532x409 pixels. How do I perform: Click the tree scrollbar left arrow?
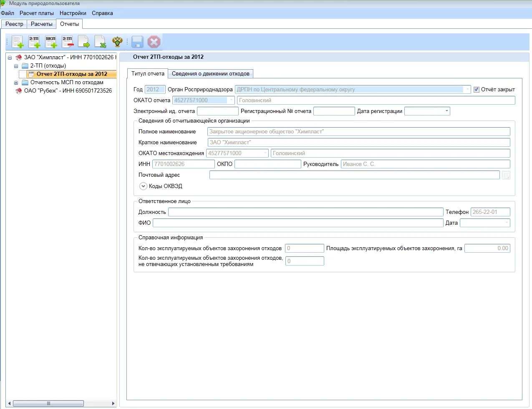pos(9,404)
